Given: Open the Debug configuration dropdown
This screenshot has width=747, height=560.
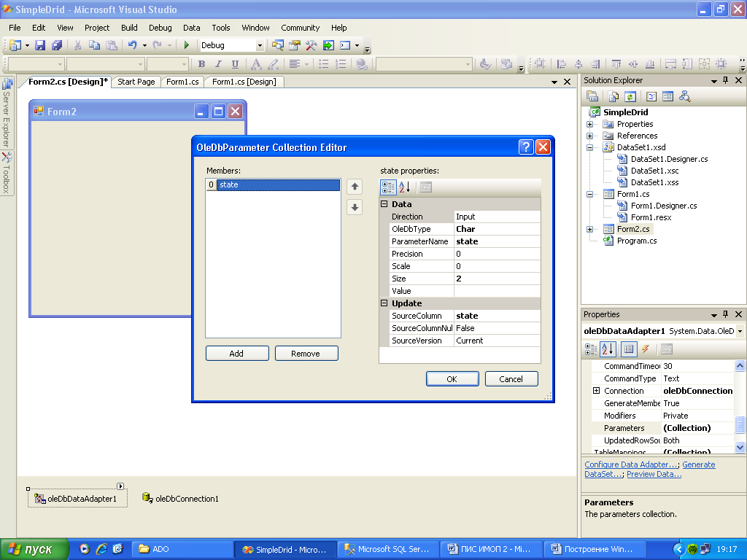Looking at the screenshot, I should tap(260, 45).
